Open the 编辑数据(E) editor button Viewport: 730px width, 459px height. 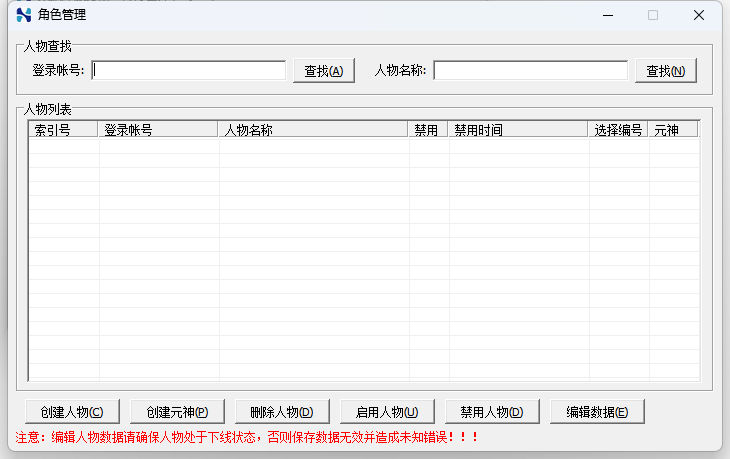coord(597,412)
